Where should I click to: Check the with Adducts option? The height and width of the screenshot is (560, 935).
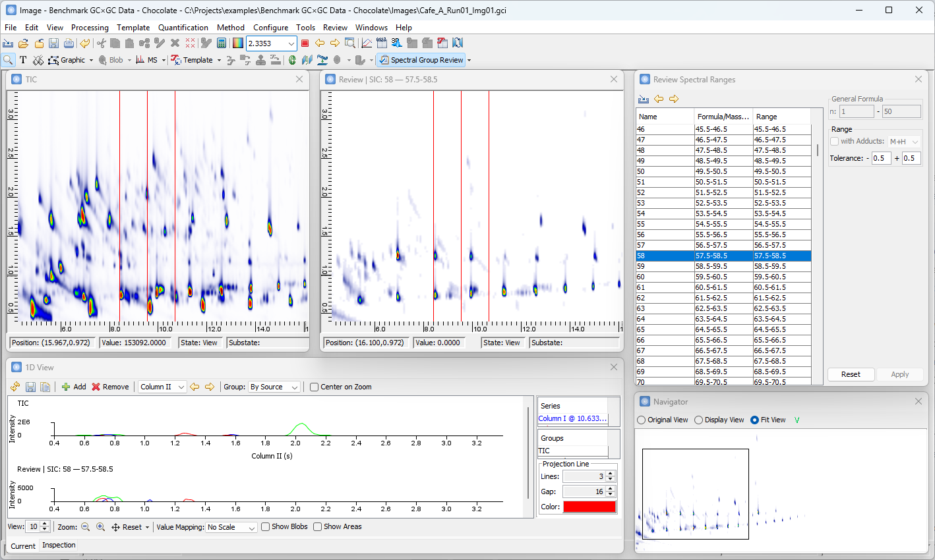coord(835,141)
